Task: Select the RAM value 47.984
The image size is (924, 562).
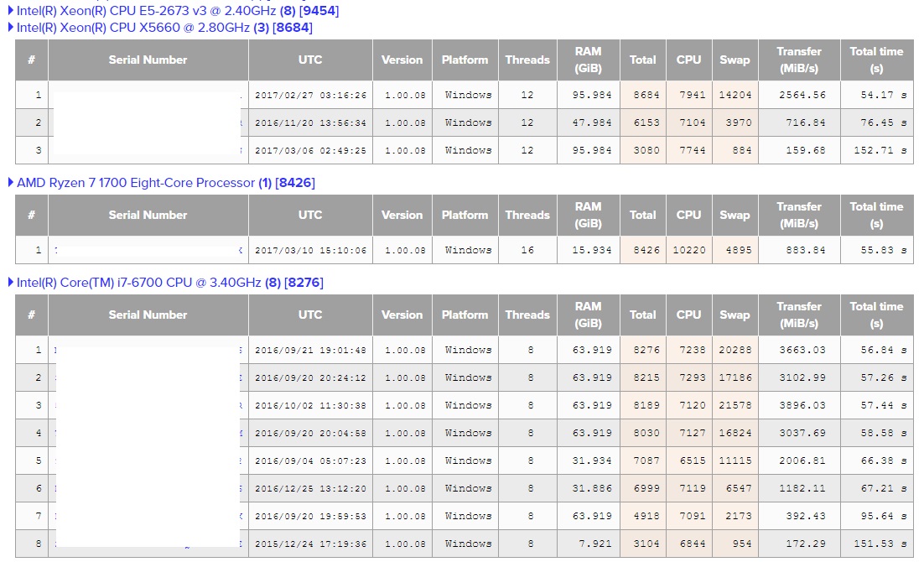Action: click(x=592, y=122)
